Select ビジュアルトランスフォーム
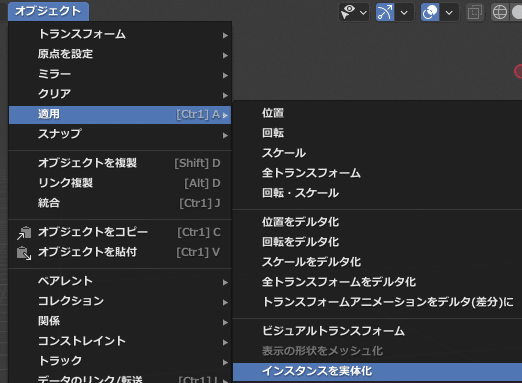This screenshot has width=522, height=383. pos(377,331)
